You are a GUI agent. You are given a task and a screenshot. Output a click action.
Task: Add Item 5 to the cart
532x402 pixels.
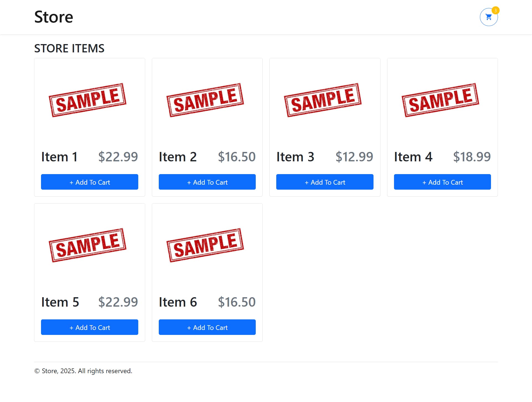[x=89, y=327]
